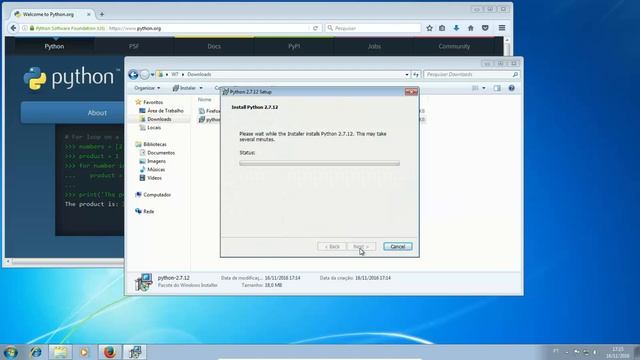Open the Python tab on python.org

pyautogui.click(x=54, y=47)
